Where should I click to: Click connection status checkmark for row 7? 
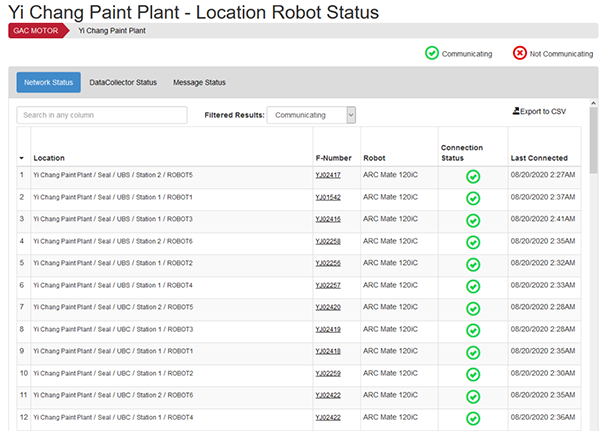tap(473, 309)
